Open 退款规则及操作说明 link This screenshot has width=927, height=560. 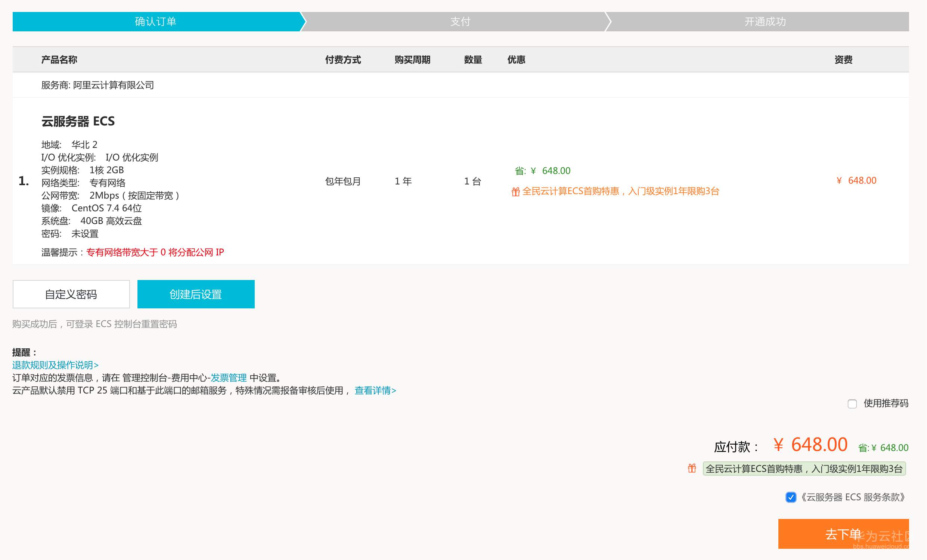point(55,365)
